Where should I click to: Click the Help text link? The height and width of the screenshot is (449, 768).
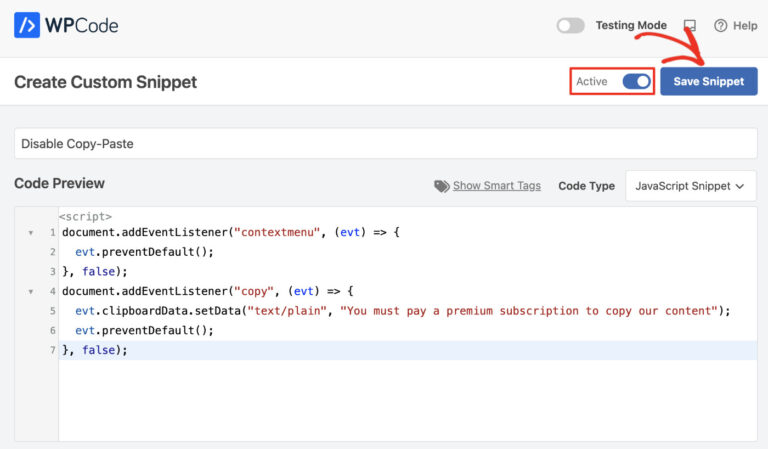point(745,25)
